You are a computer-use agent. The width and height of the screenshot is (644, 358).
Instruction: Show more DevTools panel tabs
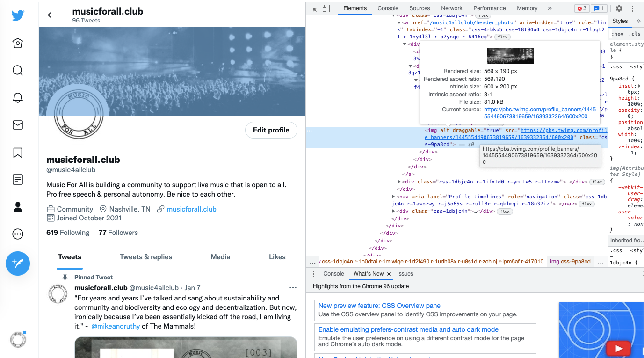point(550,8)
